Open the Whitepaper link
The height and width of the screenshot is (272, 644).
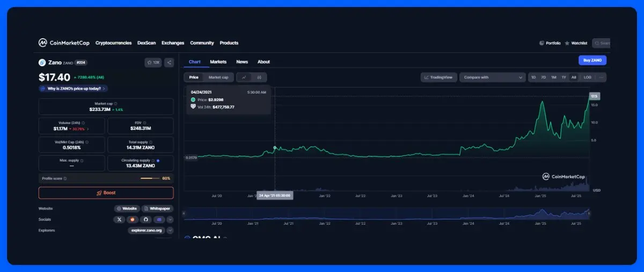click(x=156, y=209)
